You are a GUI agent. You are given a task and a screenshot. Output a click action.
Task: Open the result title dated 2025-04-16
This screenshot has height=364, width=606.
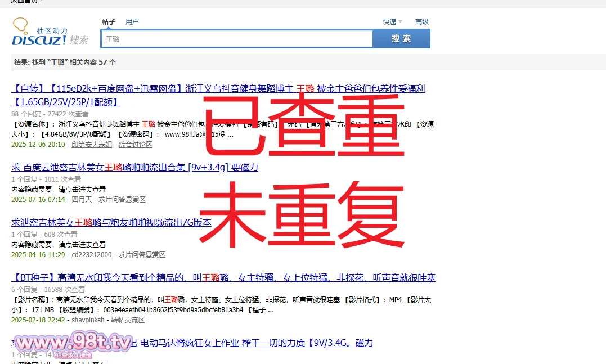[x=111, y=223]
